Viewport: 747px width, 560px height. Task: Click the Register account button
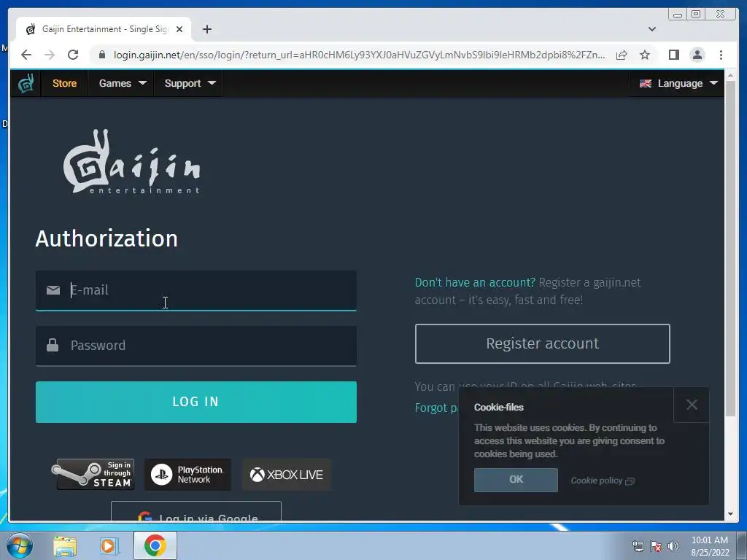542,344
